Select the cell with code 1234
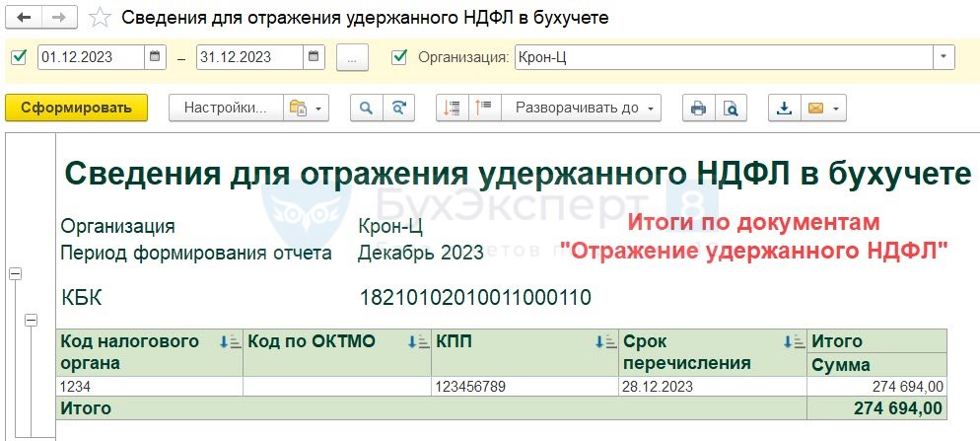 click(x=149, y=387)
